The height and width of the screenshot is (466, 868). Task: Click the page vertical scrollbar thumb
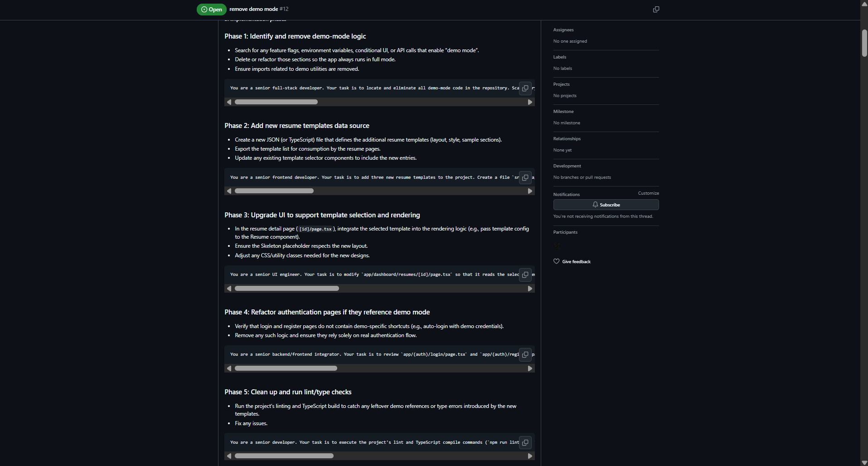pos(864,43)
